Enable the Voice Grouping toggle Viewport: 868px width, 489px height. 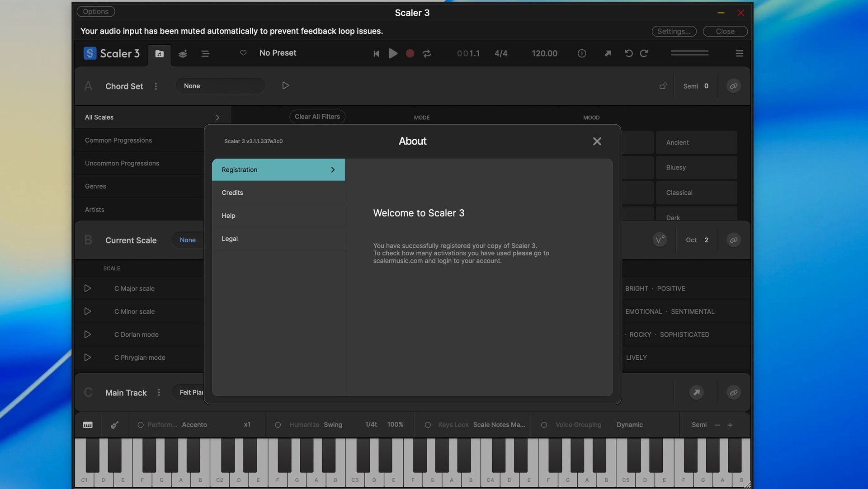[544, 425]
